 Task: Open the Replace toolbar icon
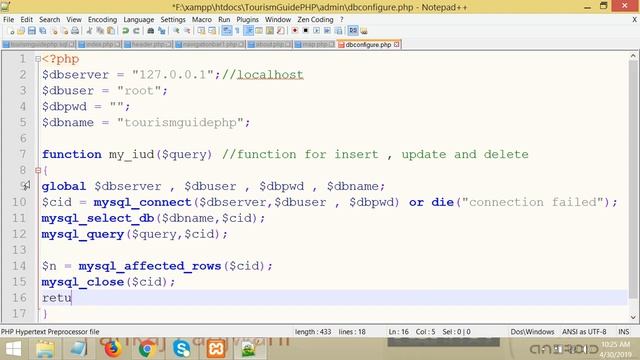click(162, 31)
